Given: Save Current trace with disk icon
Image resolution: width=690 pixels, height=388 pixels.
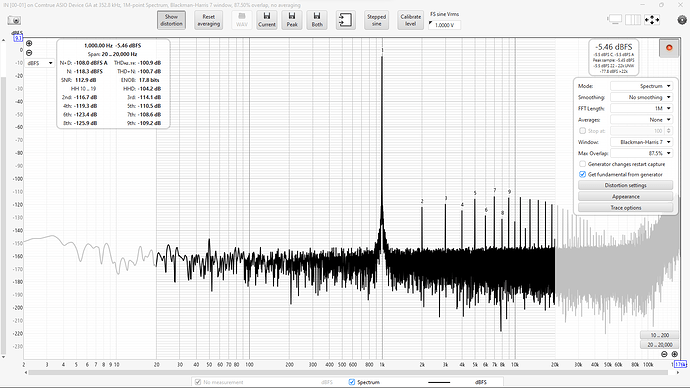Looking at the screenshot, I should (267, 20).
